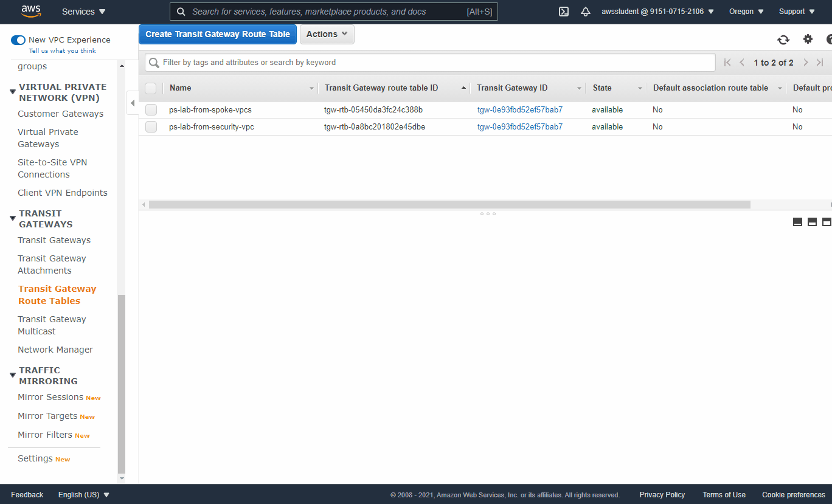Set details pane to small size
Screen dimensions: 832x504
[798, 223]
